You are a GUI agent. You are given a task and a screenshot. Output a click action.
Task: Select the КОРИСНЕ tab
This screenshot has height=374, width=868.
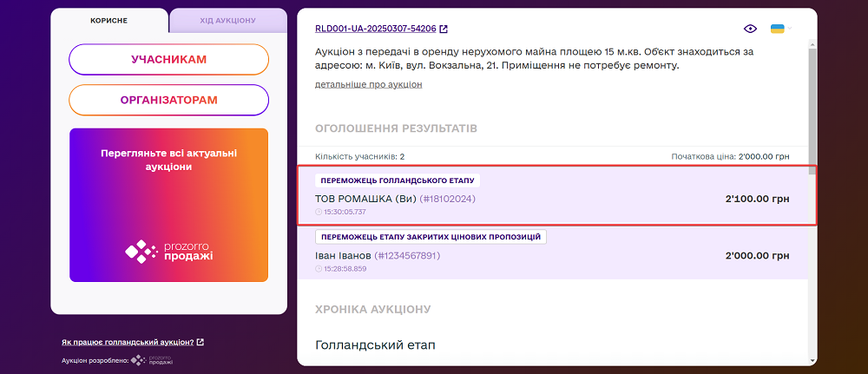[x=109, y=20]
